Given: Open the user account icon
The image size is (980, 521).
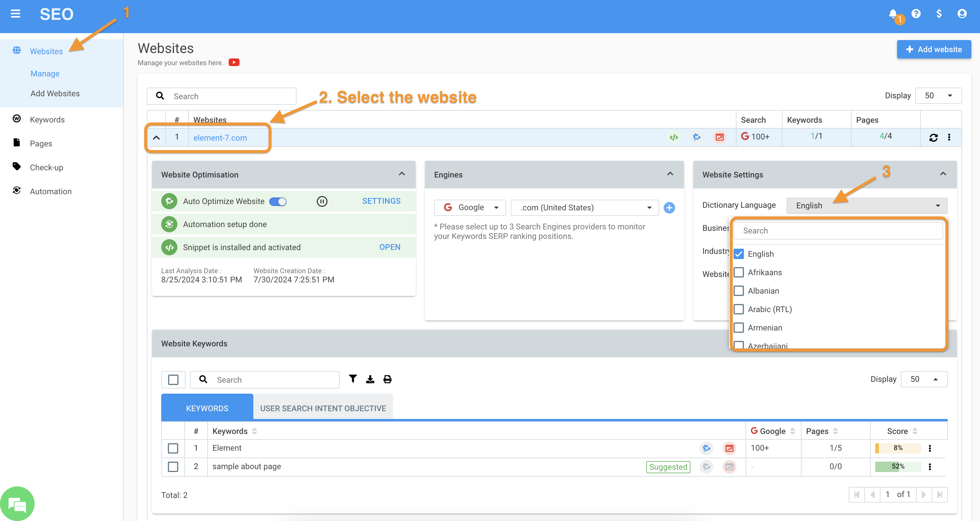Looking at the screenshot, I should tap(962, 14).
